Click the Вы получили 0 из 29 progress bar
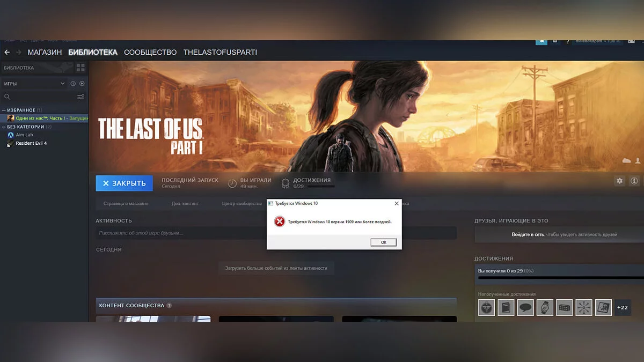Viewport: 644px width, 362px height. pos(561,277)
